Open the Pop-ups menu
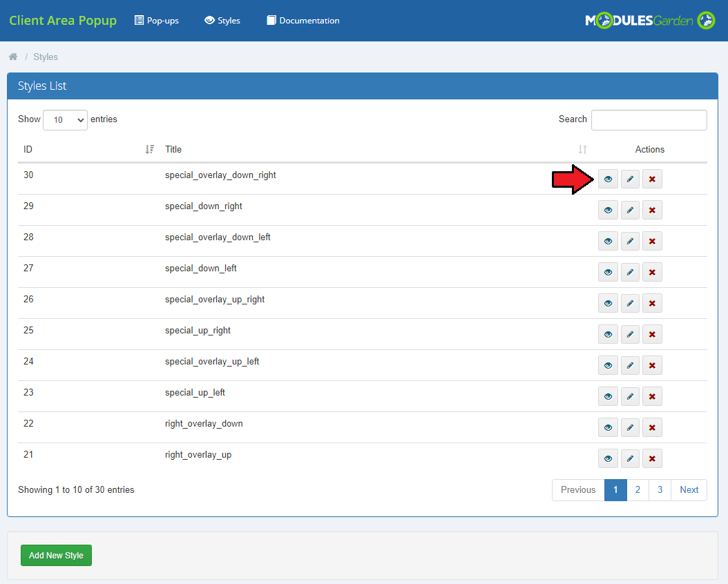Viewport: 728px width, 584px height. click(x=157, y=21)
